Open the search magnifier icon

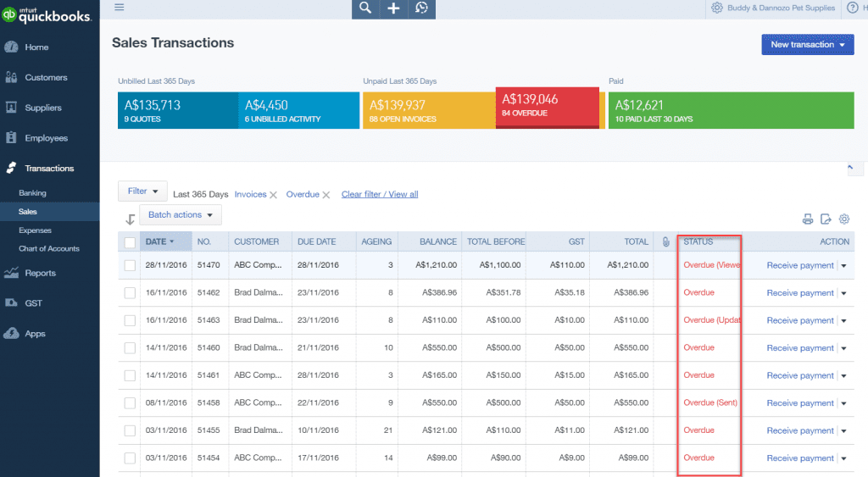point(365,8)
